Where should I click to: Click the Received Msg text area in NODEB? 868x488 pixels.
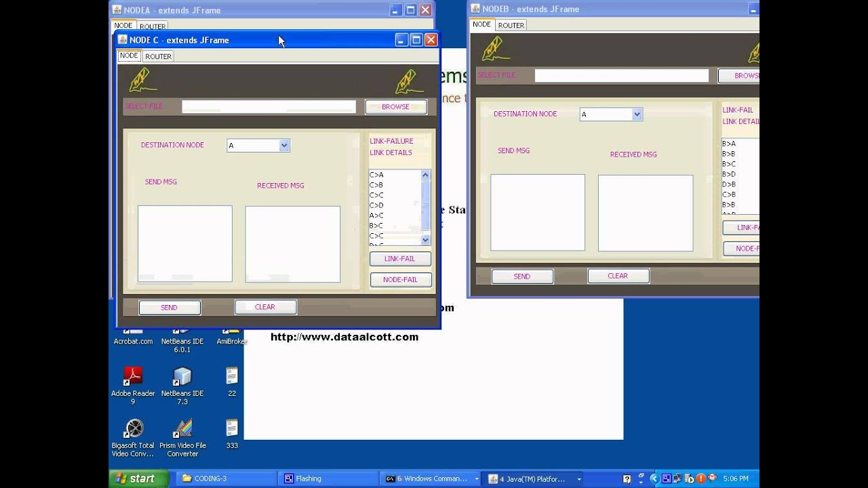[x=646, y=213]
